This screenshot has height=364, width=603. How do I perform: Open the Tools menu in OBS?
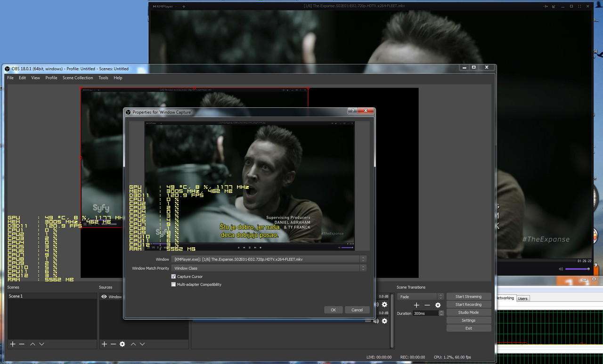pos(103,78)
